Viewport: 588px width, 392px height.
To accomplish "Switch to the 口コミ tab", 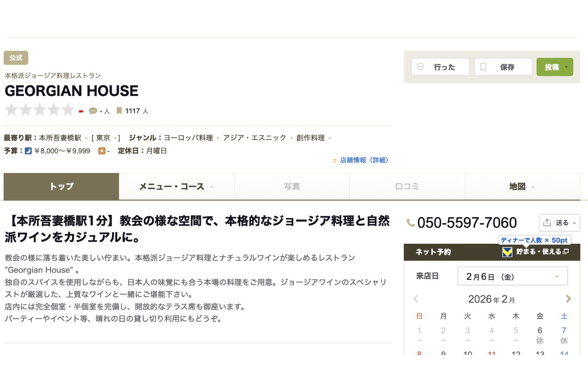I will click(x=407, y=186).
